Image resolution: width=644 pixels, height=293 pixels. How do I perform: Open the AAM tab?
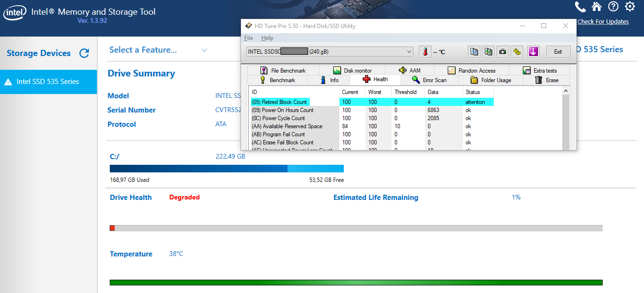(x=409, y=70)
